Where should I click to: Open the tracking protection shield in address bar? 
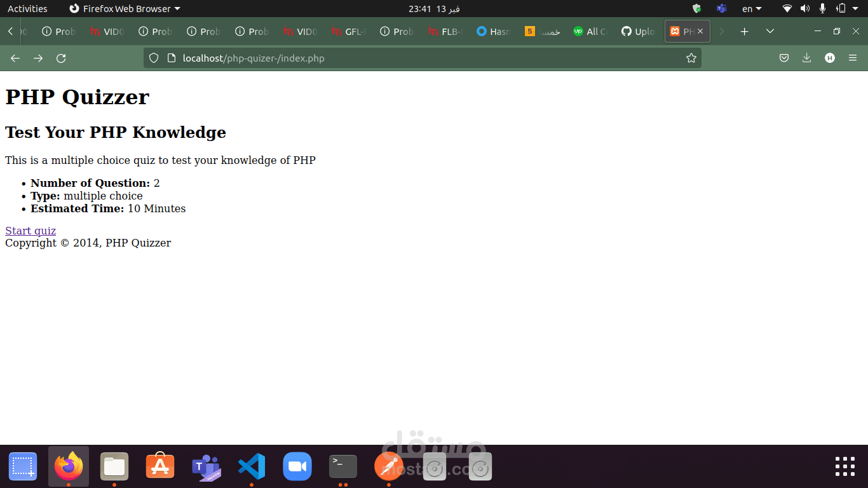(153, 58)
